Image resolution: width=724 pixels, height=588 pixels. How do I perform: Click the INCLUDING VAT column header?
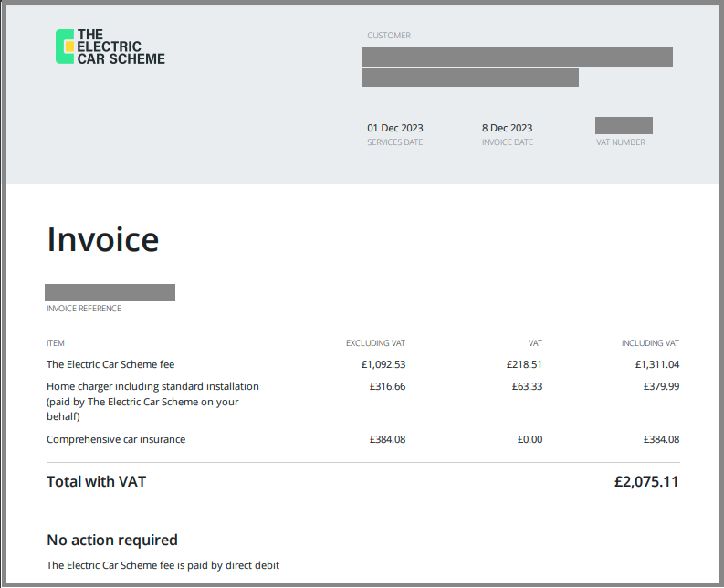click(650, 343)
